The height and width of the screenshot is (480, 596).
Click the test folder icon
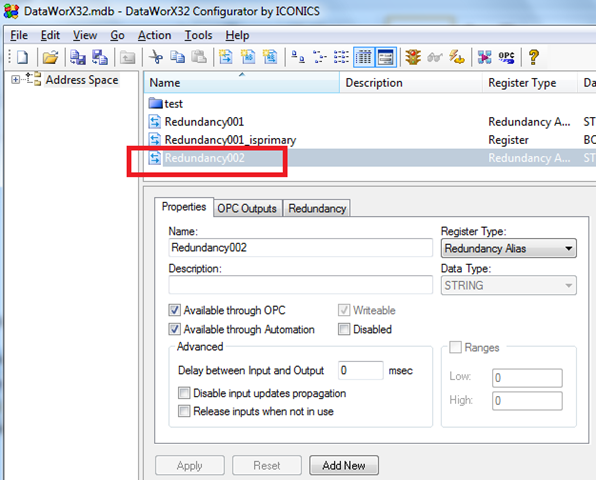[155, 103]
